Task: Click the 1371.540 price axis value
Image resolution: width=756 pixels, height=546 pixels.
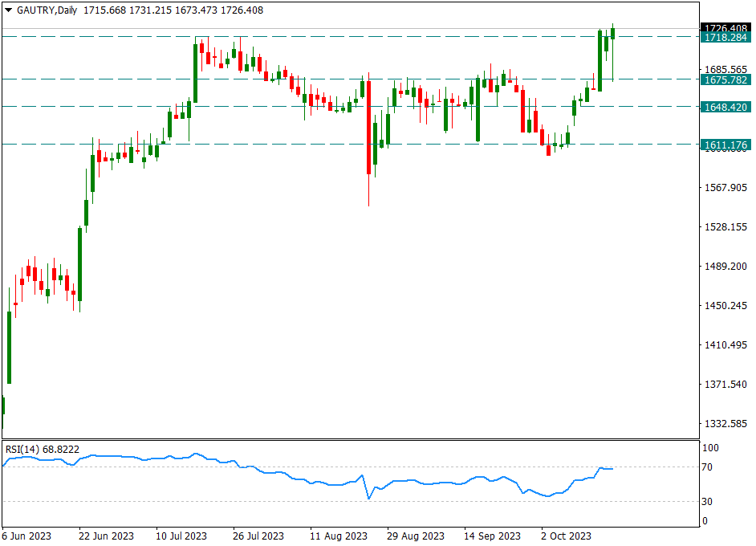Action: 726,385
